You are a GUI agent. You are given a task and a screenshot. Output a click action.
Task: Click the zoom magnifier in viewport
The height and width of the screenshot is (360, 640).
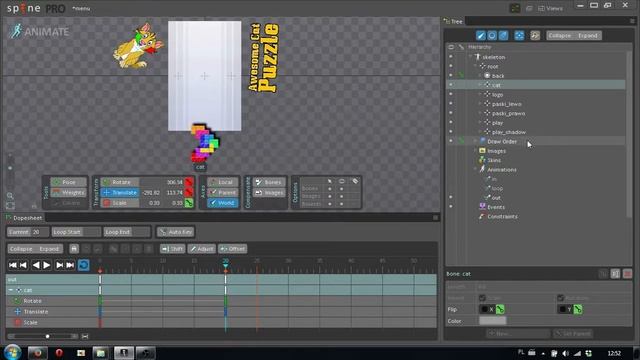click(x=10, y=196)
